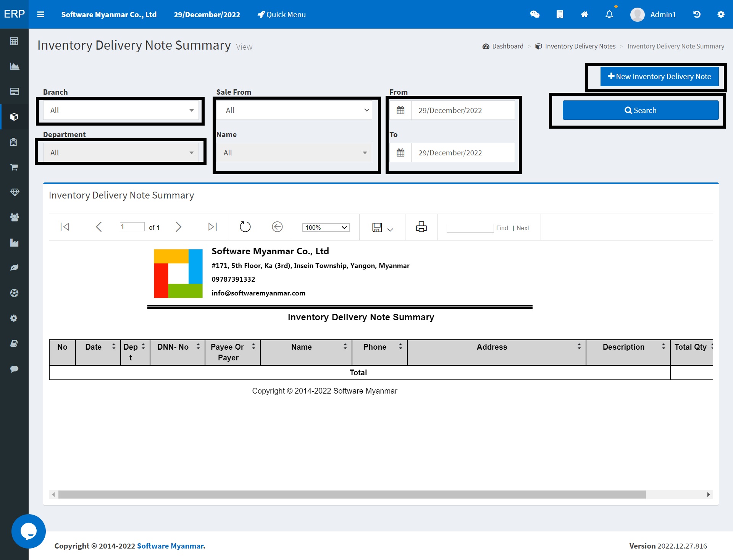Go to first report page
This screenshot has height=560, width=733.
point(65,227)
